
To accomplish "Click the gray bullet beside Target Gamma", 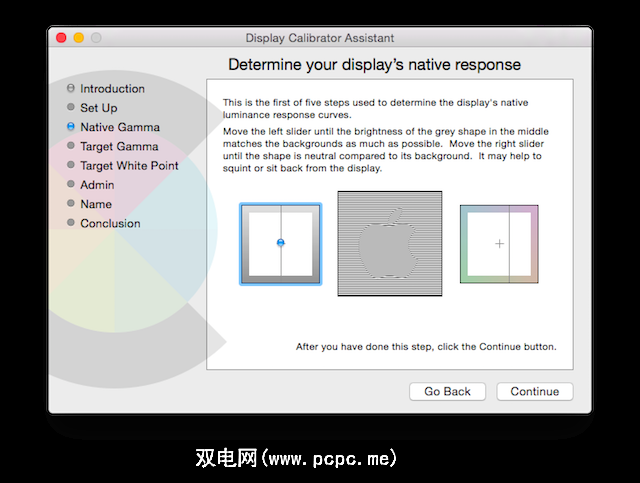I will click(x=71, y=145).
